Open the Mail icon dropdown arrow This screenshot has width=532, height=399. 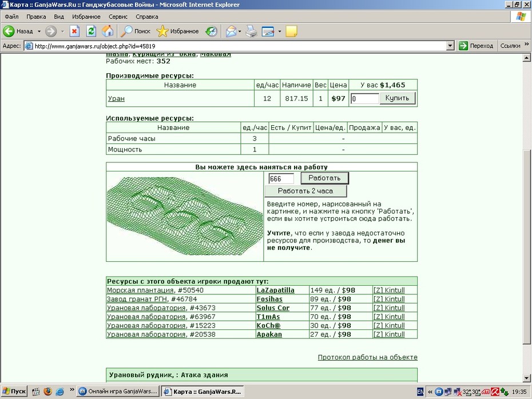click(240, 31)
